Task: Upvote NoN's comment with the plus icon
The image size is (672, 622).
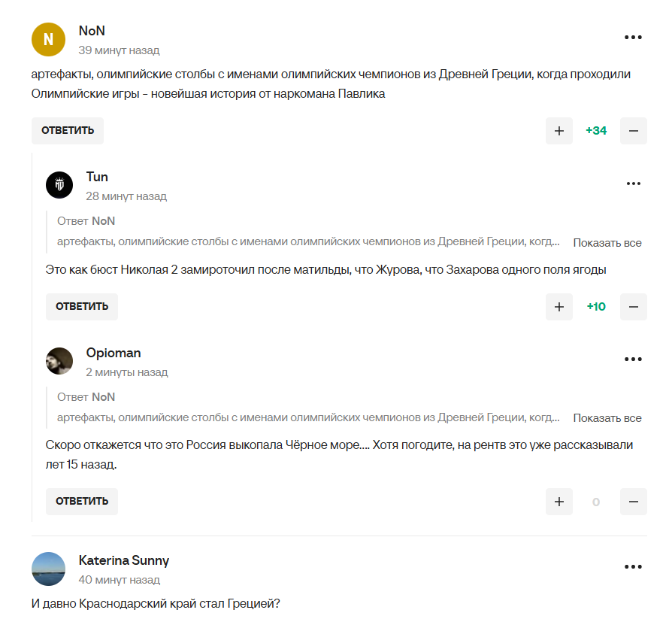Action: (558, 130)
